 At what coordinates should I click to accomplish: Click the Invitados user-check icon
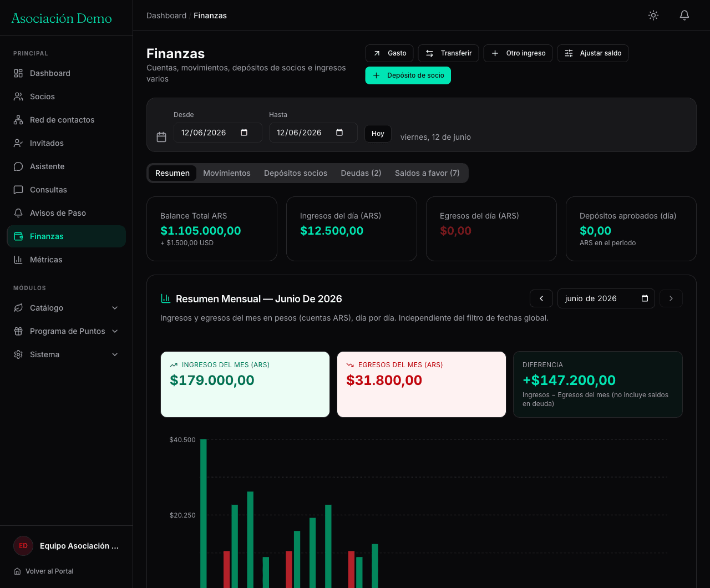click(x=18, y=143)
